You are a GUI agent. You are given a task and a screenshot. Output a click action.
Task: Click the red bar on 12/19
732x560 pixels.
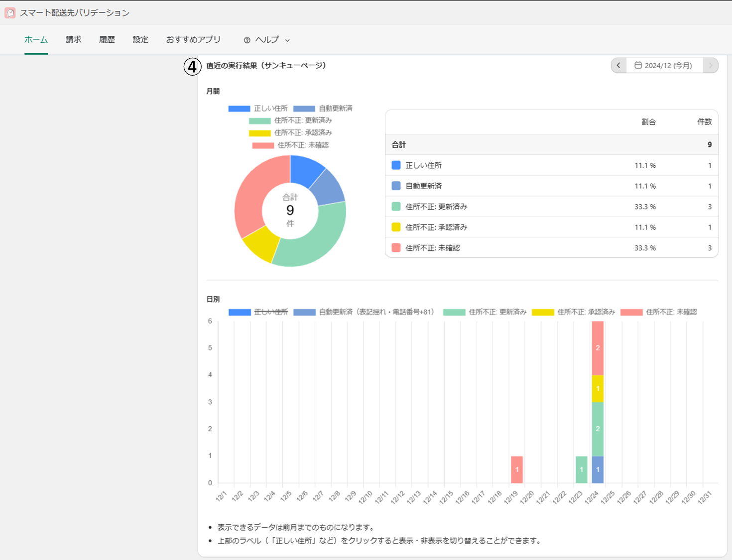coord(517,469)
